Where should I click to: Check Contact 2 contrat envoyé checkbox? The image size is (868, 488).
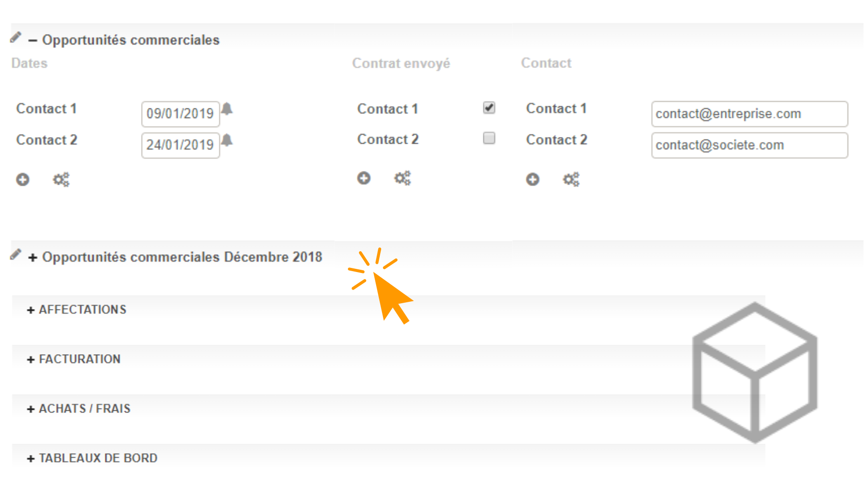(489, 138)
